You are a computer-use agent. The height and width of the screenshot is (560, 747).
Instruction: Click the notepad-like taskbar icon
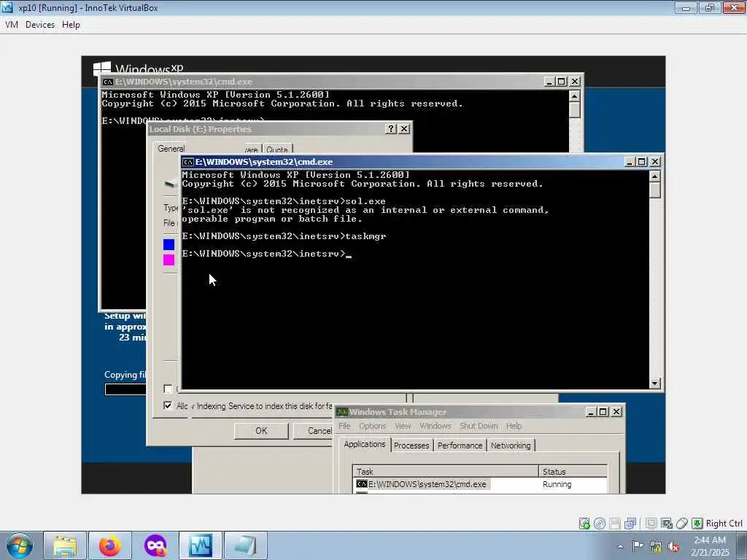pyautogui.click(x=245, y=545)
